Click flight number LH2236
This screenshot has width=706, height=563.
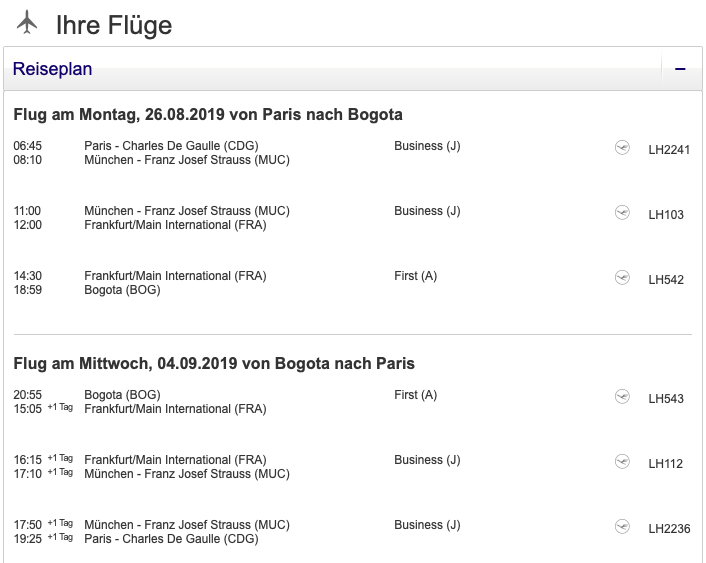[x=669, y=529]
